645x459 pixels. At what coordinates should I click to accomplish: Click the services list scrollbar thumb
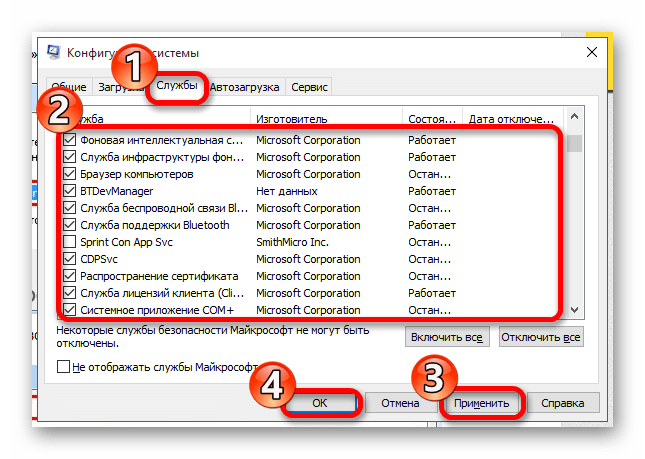pos(575,144)
